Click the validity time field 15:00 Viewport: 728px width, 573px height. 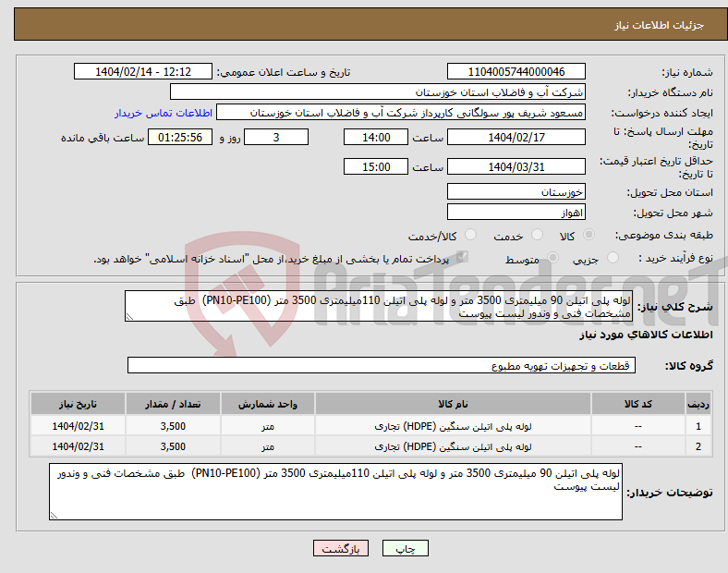tap(376, 166)
